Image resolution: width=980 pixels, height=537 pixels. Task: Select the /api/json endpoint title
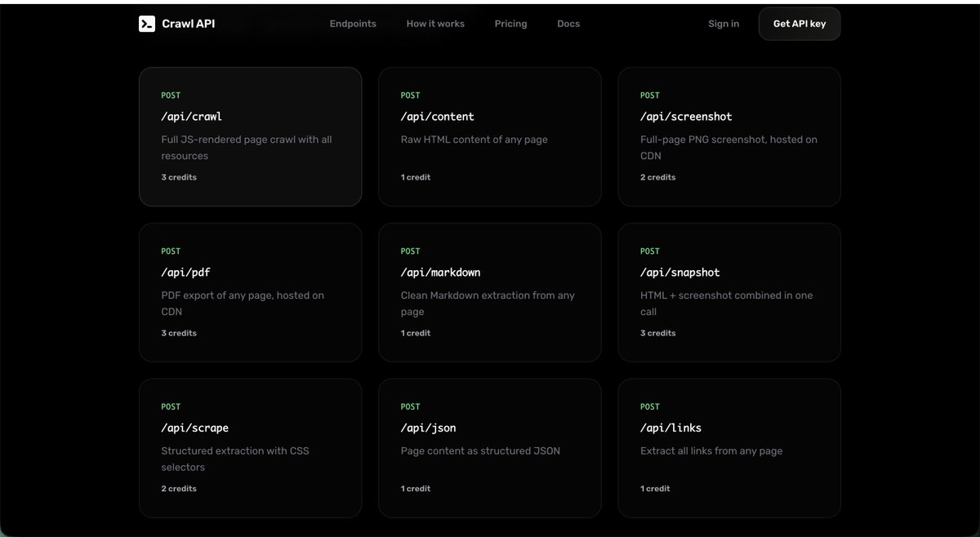tap(428, 428)
